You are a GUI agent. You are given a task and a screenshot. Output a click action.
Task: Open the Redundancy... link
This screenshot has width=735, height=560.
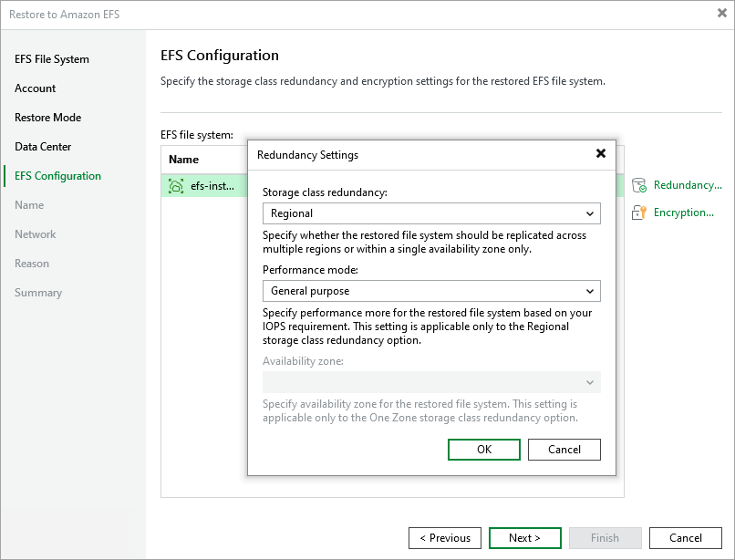tap(688, 185)
